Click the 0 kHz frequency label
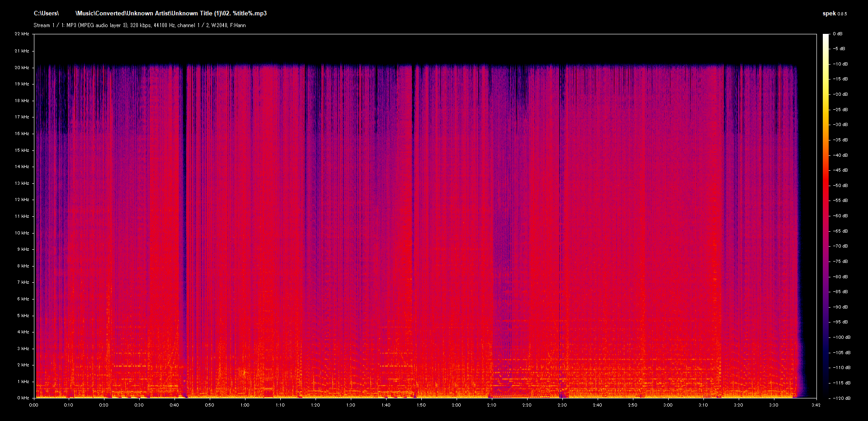 [x=23, y=398]
